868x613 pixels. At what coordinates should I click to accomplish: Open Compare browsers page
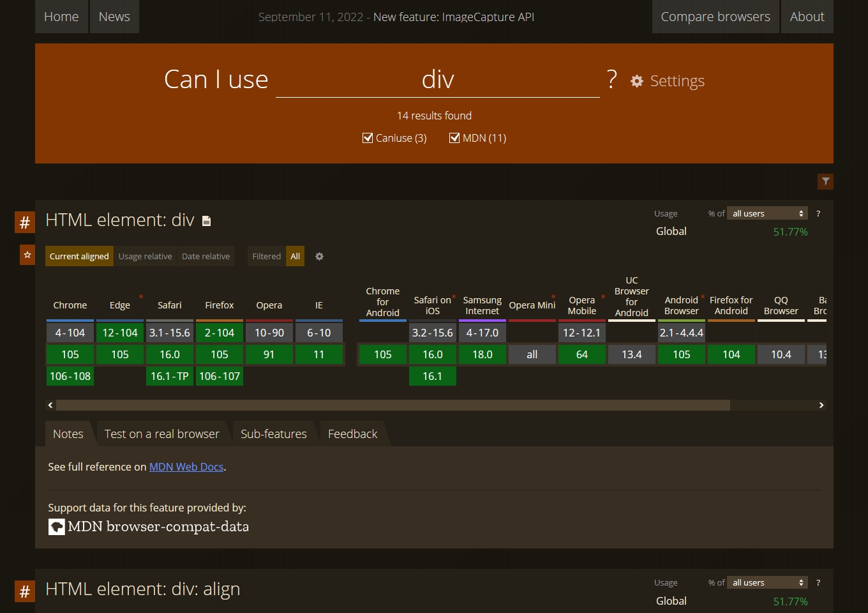715,17
